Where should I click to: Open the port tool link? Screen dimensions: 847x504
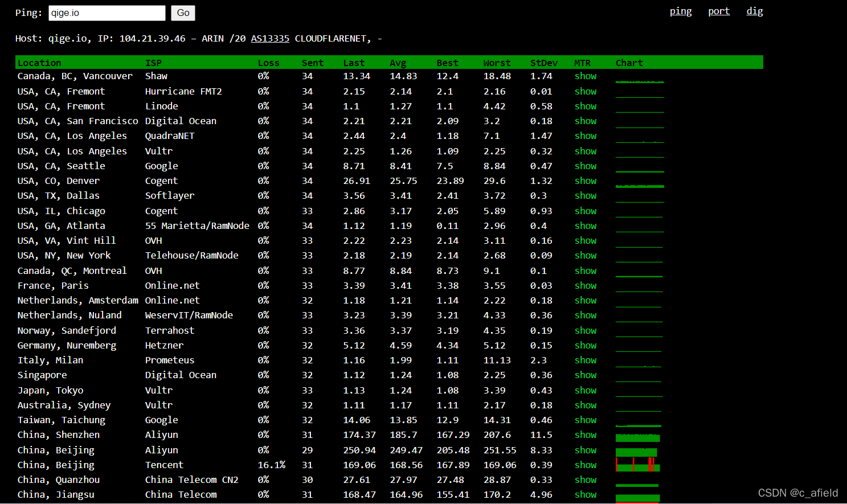pos(719,11)
